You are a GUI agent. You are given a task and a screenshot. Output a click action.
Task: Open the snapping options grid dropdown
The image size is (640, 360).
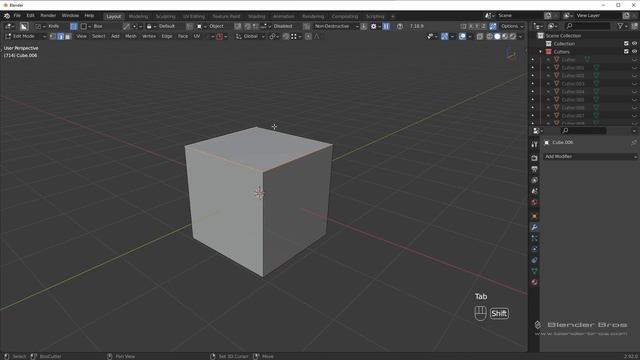[x=296, y=36]
